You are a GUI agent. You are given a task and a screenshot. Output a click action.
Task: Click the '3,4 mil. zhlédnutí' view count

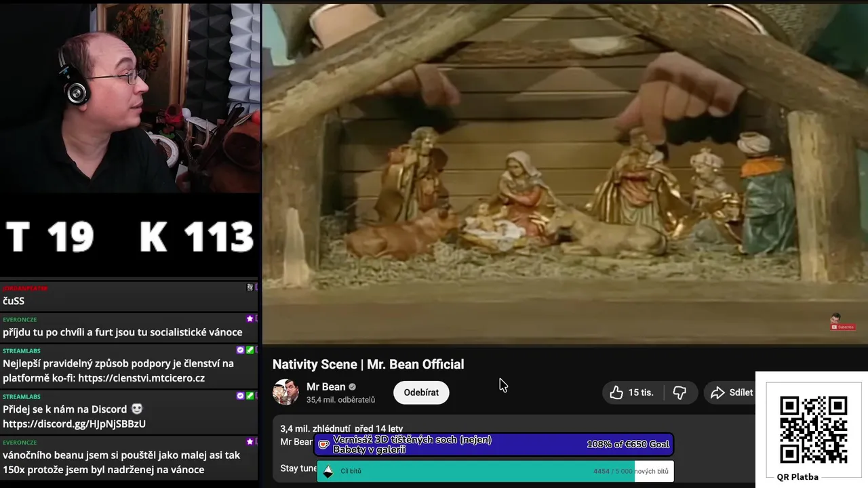tap(315, 428)
